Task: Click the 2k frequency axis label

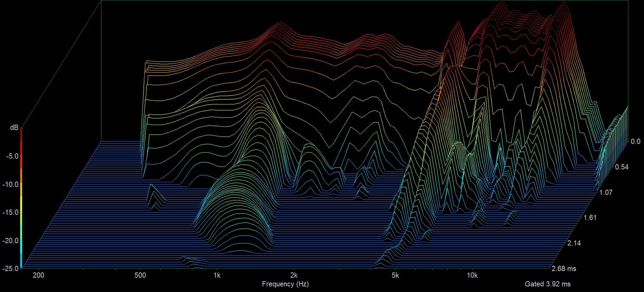Action: tap(294, 275)
